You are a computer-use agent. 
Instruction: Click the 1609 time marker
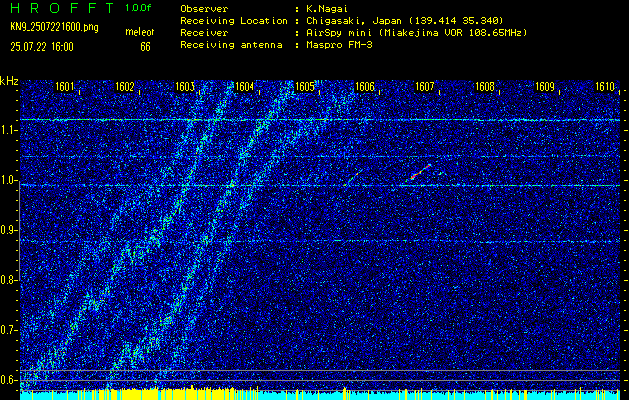tap(545, 87)
